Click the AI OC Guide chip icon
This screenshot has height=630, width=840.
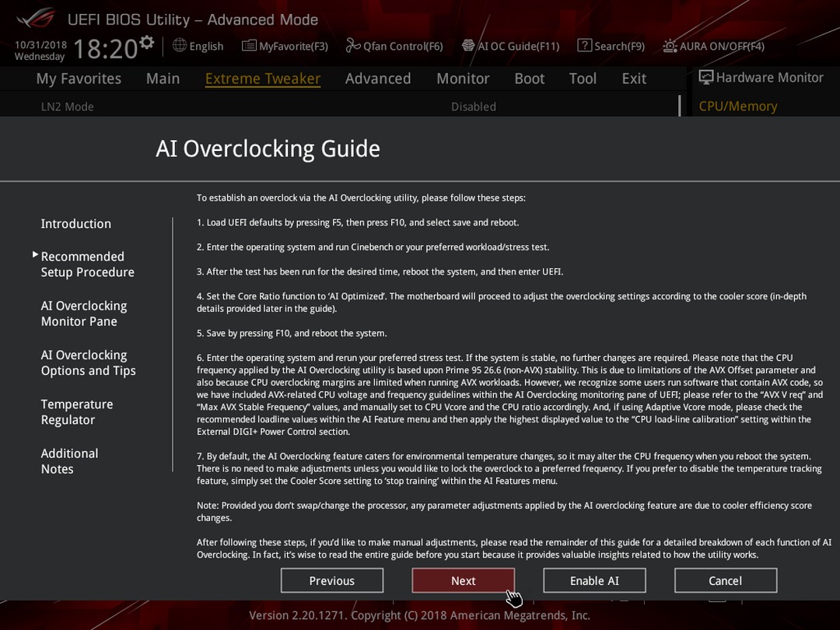pyautogui.click(x=468, y=46)
